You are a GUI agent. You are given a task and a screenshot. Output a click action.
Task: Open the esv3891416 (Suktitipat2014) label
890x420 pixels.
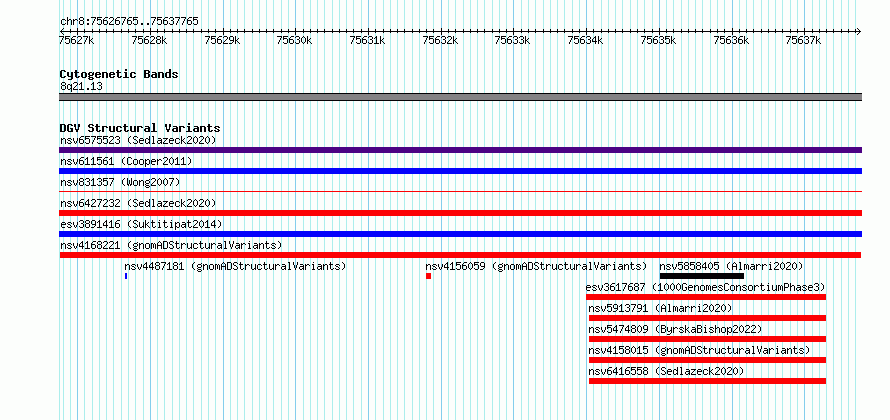click(x=141, y=224)
